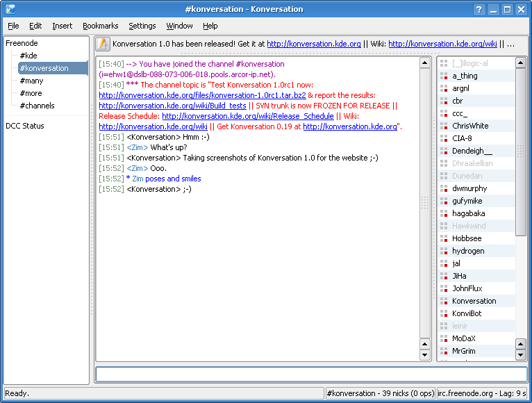532x403 pixels.
Task: Switch to the #kde channel
Action: coord(28,56)
